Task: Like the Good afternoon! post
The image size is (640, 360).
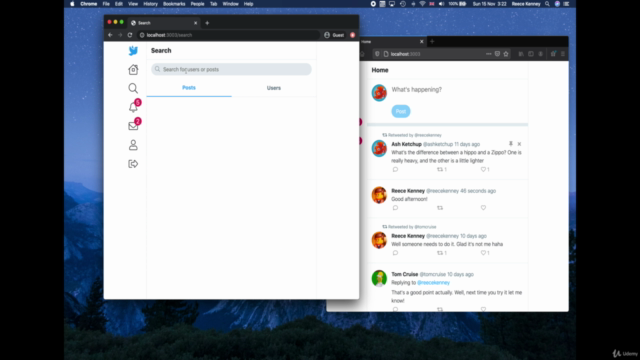Action: (483, 208)
